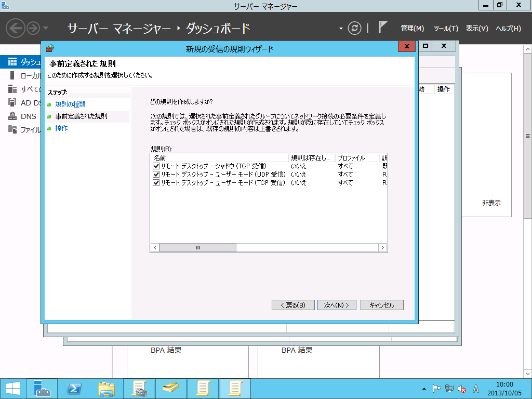Click the < 戻る(B) button

click(293, 305)
